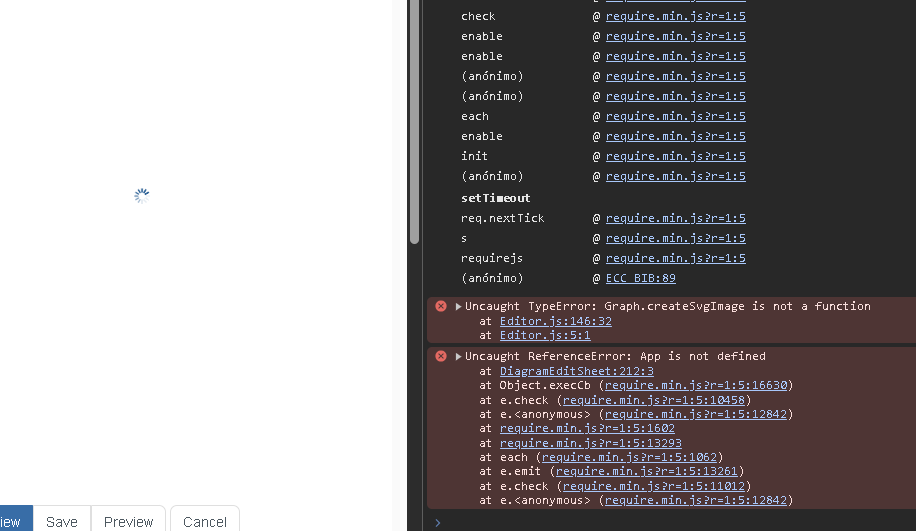Focus the console input prompt
The height and width of the screenshot is (531, 916).
tap(670, 521)
